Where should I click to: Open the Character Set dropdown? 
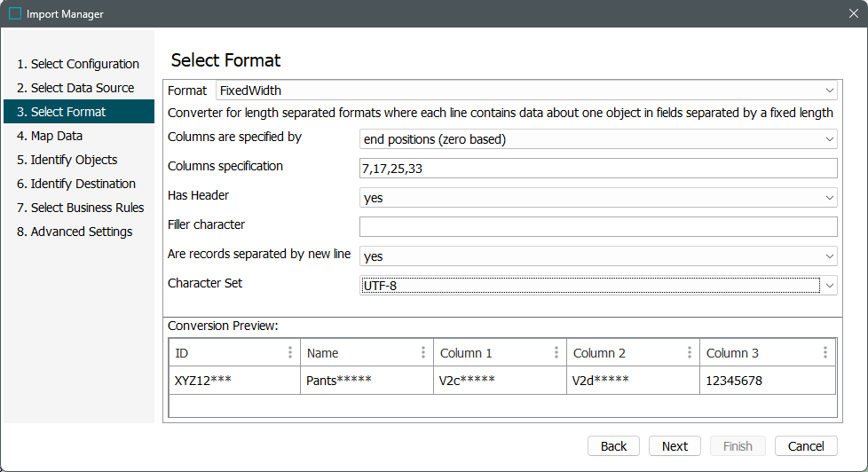coord(829,286)
